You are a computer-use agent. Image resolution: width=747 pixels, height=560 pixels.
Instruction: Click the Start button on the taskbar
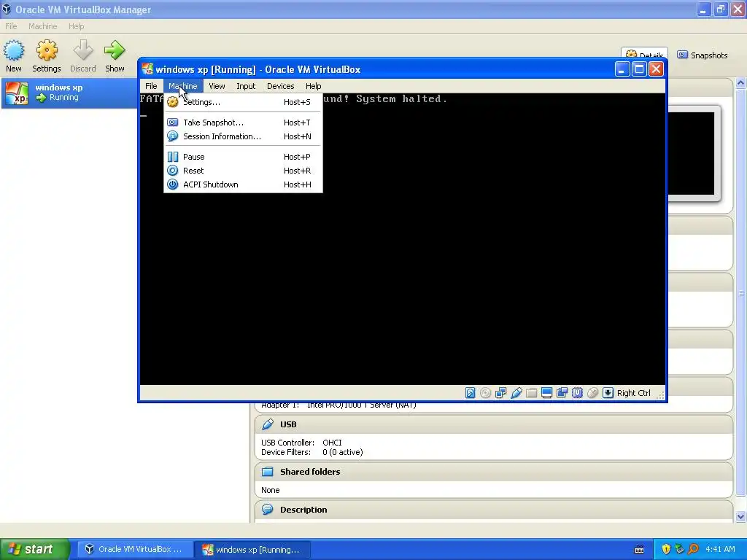[x=35, y=549]
